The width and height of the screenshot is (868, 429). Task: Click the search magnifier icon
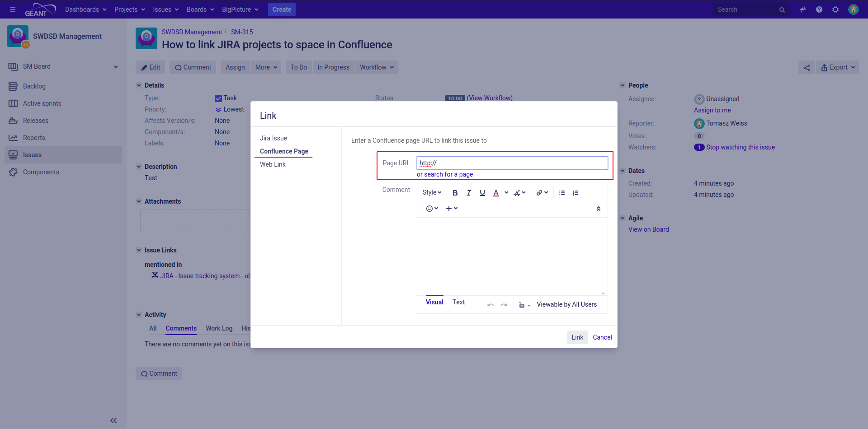782,10
